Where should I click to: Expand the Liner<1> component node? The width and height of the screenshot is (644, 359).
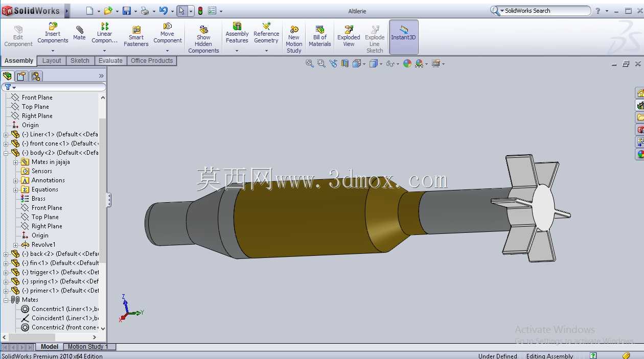6,135
